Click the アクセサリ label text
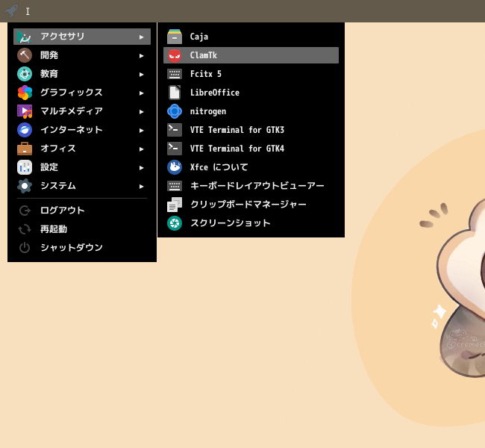The height and width of the screenshot is (448, 485). pos(63,37)
